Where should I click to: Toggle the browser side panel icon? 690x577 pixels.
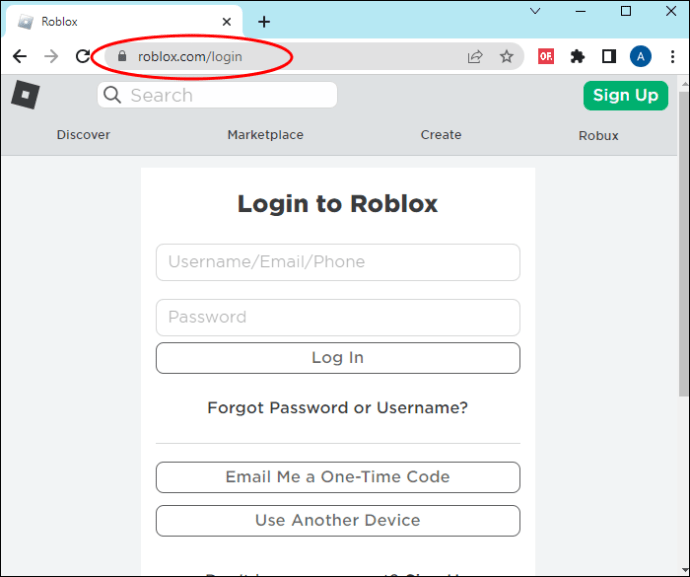[609, 56]
